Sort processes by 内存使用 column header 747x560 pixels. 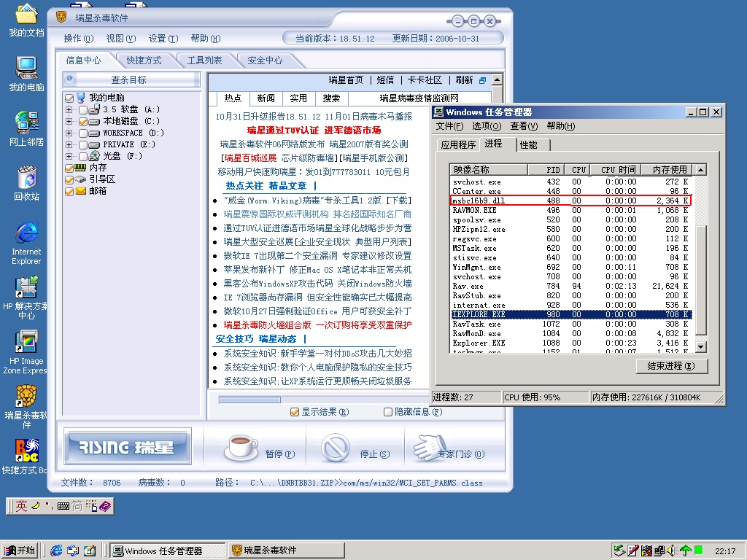pyautogui.click(x=667, y=169)
